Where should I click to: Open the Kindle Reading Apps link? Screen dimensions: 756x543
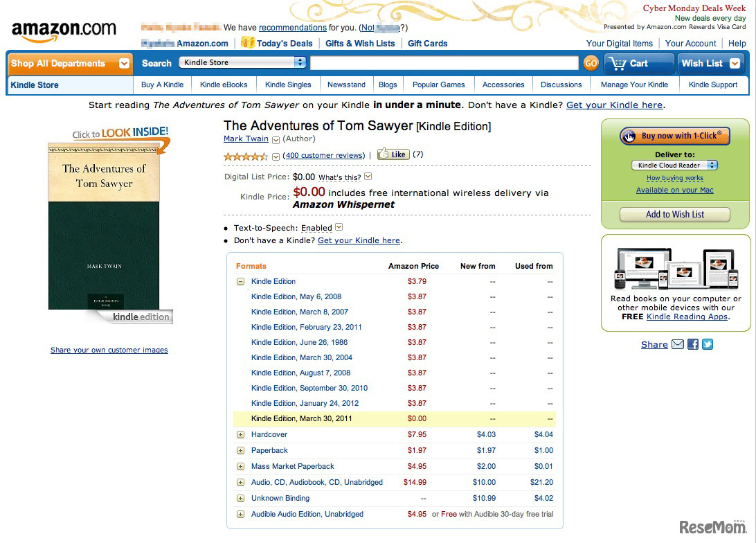[687, 317]
